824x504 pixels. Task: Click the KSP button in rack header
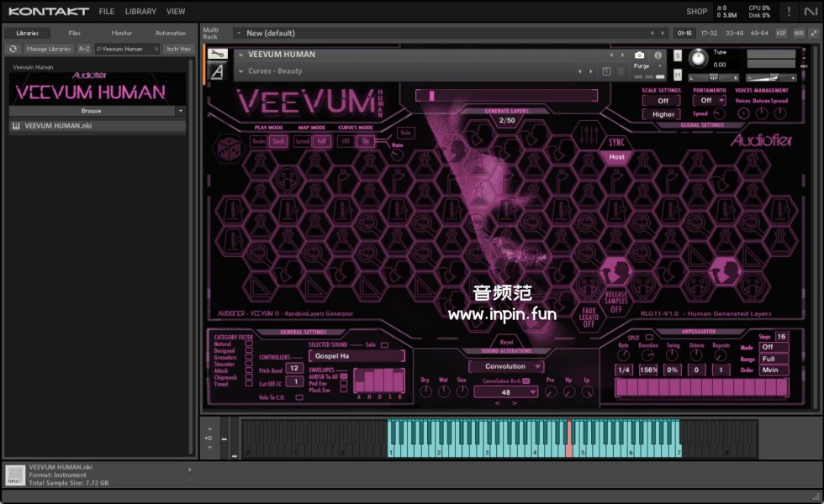coord(781,33)
